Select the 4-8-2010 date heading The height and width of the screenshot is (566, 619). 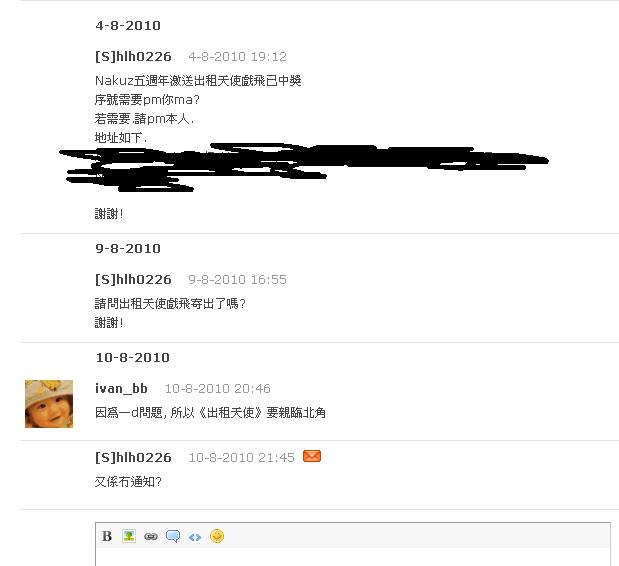(128, 26)
